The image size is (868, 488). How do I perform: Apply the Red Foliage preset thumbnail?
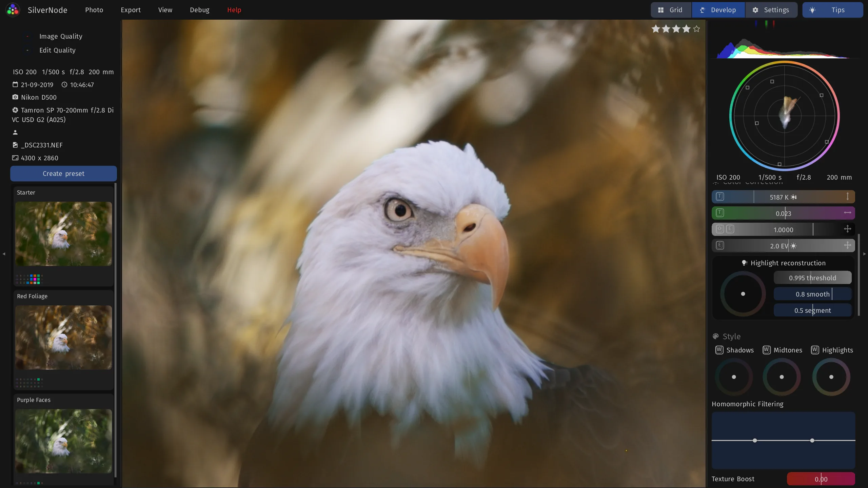(x=63, y=338)
